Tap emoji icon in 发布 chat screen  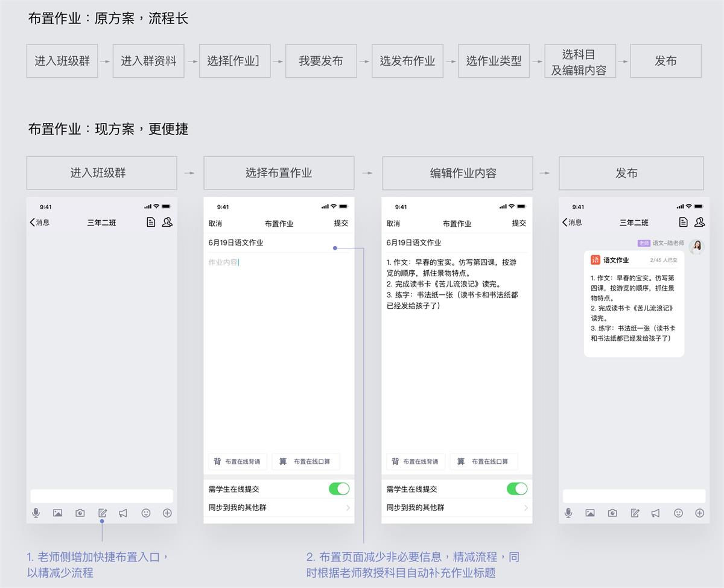(678, 513)
